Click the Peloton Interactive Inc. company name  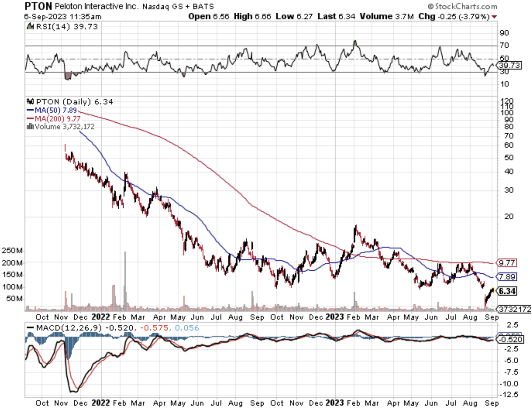tap(97, 6)
